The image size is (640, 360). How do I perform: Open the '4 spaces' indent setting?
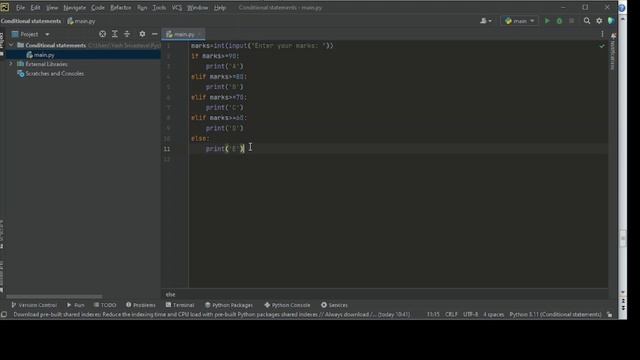493,314
